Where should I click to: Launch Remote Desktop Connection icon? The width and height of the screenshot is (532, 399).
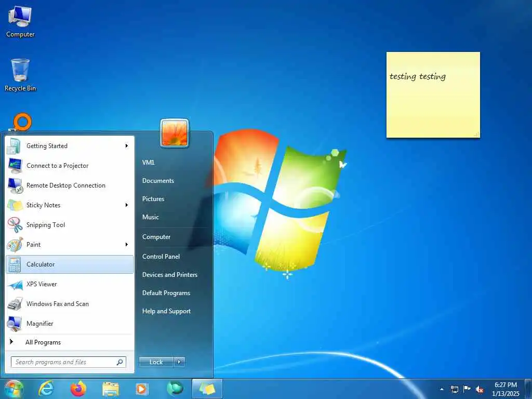point(15,185)
